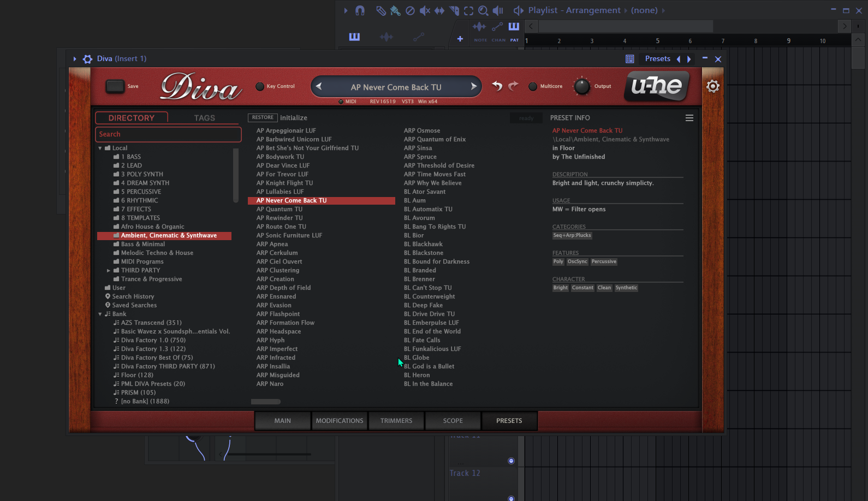Go to next wrapper preset arrow

[689, 59]
